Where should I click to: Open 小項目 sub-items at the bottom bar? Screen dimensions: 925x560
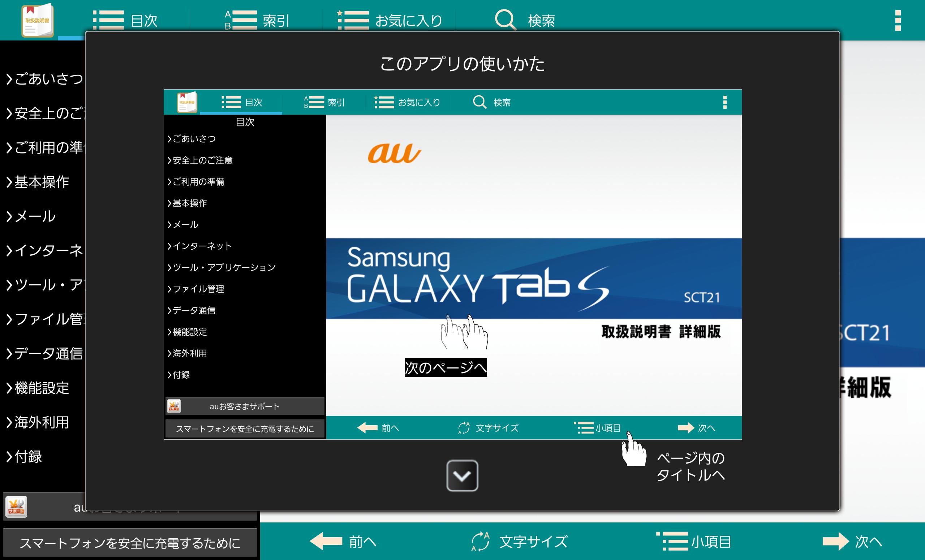click(x=694, y=542)
